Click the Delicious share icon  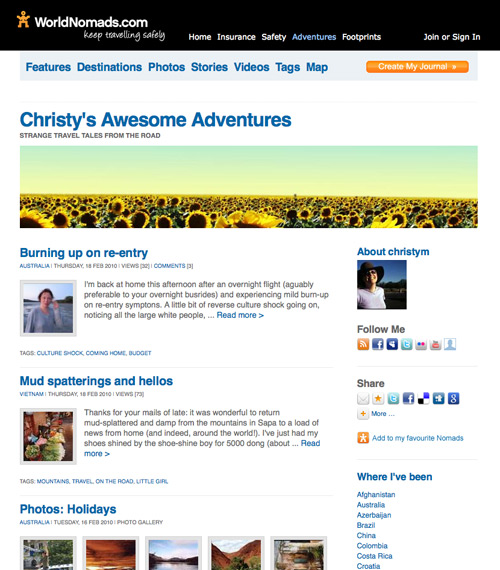coord(423,398)
